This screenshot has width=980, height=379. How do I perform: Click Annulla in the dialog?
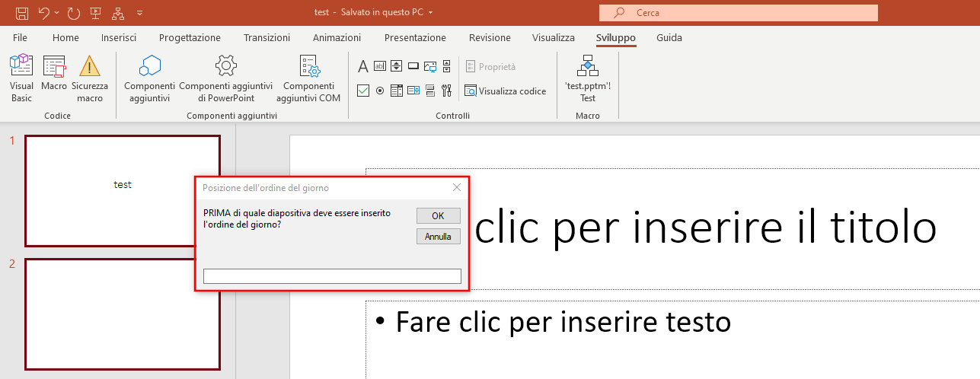tap(439, 237)
